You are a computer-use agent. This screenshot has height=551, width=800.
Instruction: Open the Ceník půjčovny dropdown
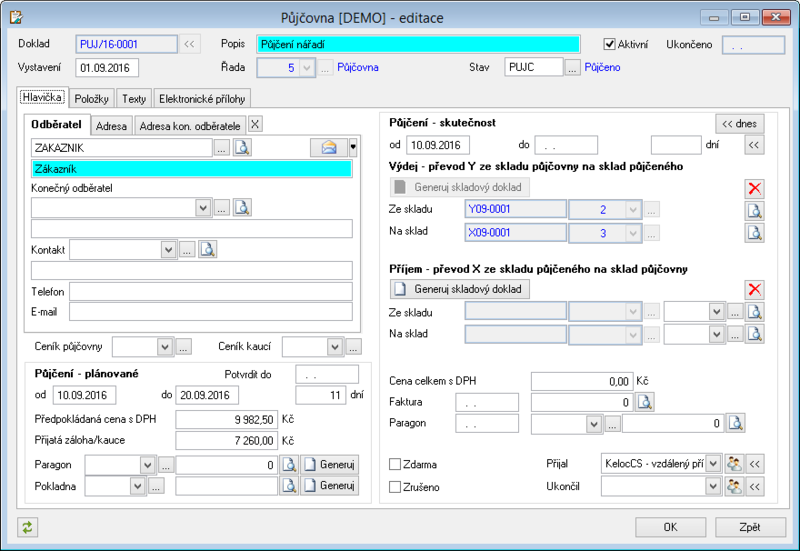pyautogui.click(x=165, y=347)
